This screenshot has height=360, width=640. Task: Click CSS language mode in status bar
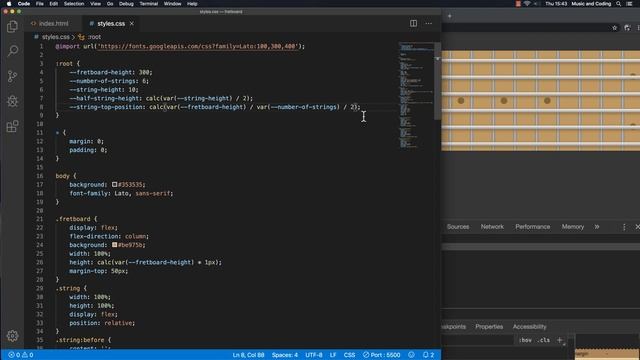pos(349,355)
